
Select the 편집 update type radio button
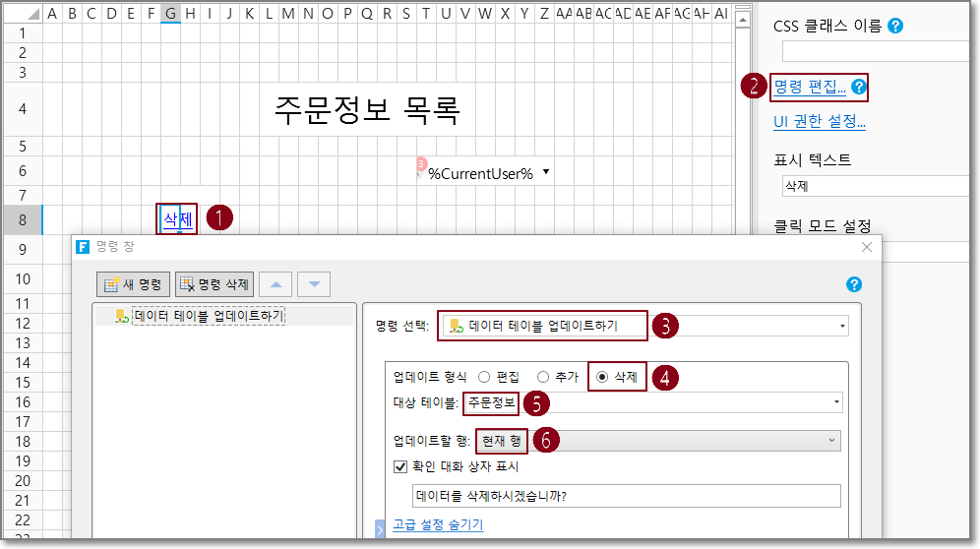tap(483, 377)
